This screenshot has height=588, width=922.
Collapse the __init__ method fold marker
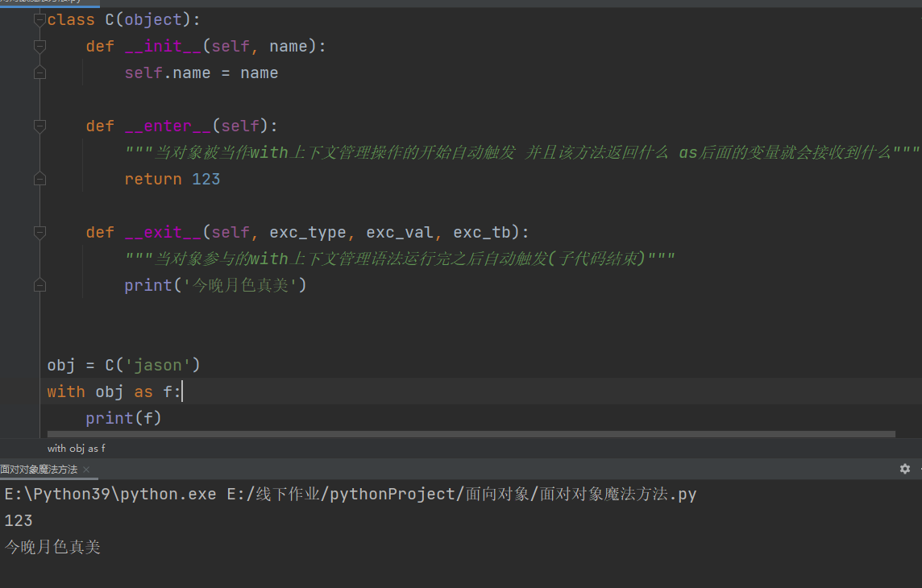(x=40, y=46)
